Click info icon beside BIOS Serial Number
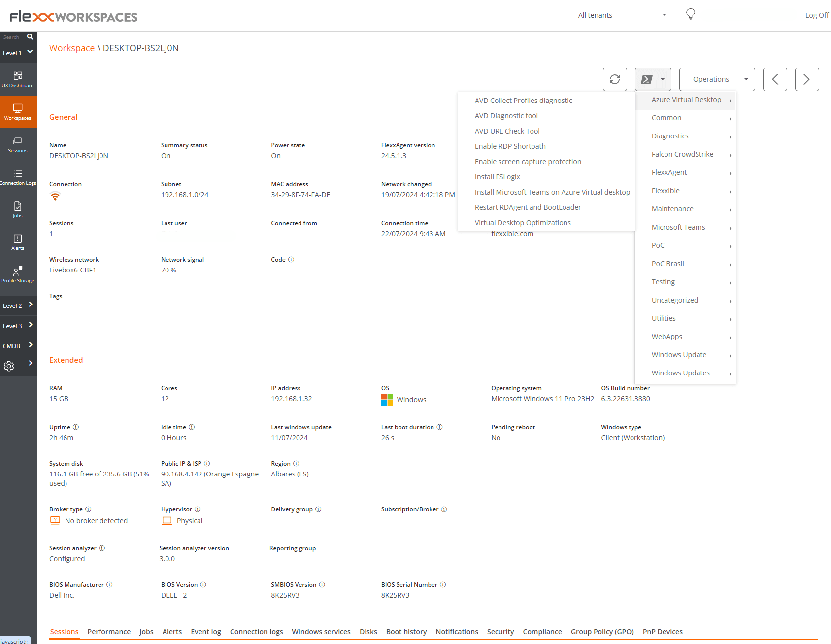This screenshot has width=831, height=644. coord(443,585)
